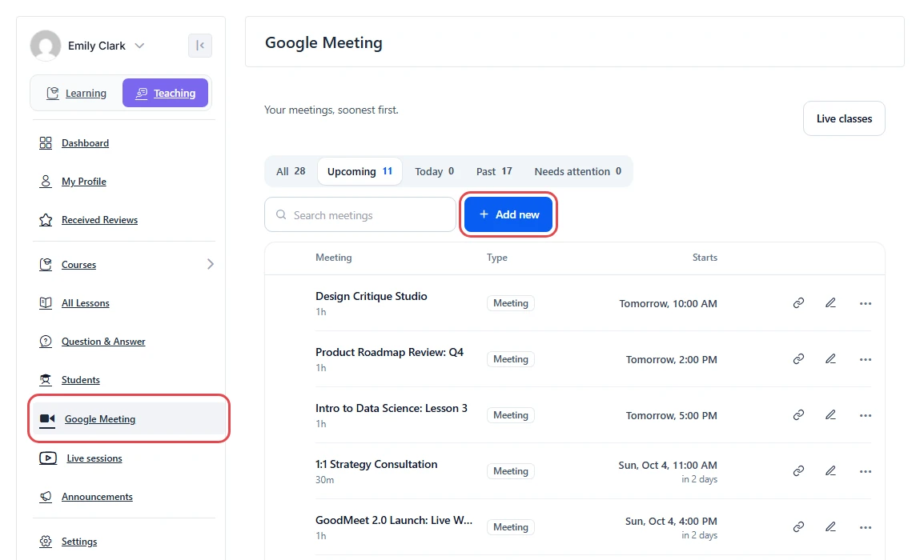The image size is (924, 560).
Task: Go to My Profile
Action: point(84,182)
